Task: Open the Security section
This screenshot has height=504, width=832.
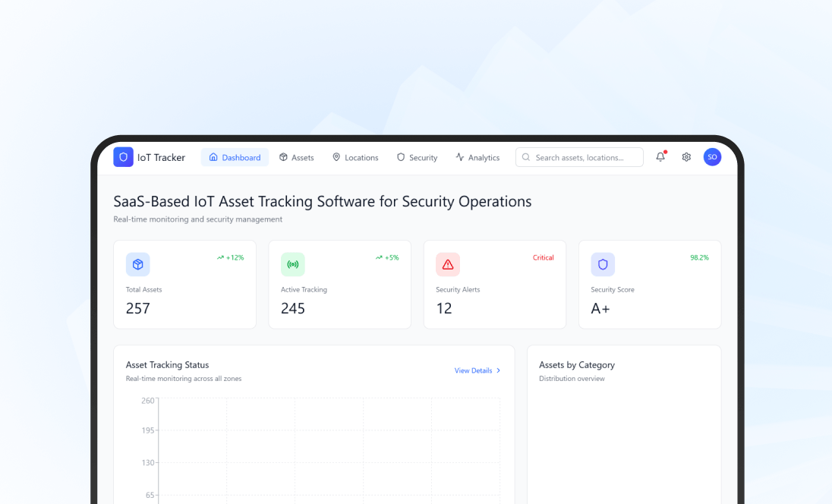Action: pos(417,157)
